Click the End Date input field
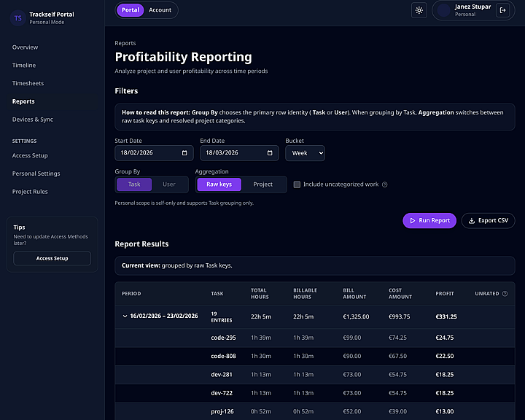Viewport: 525px width, 420px height. coord(239,153)
